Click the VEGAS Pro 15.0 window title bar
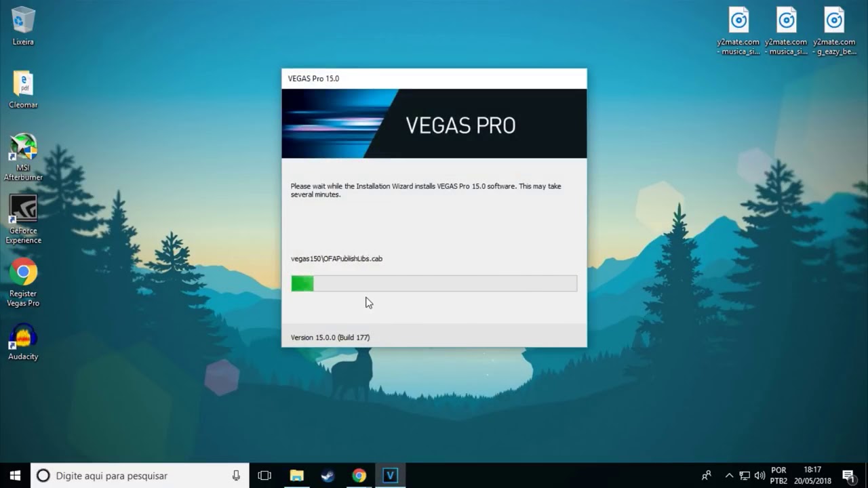The image size is (868, 488). [434, 79]
